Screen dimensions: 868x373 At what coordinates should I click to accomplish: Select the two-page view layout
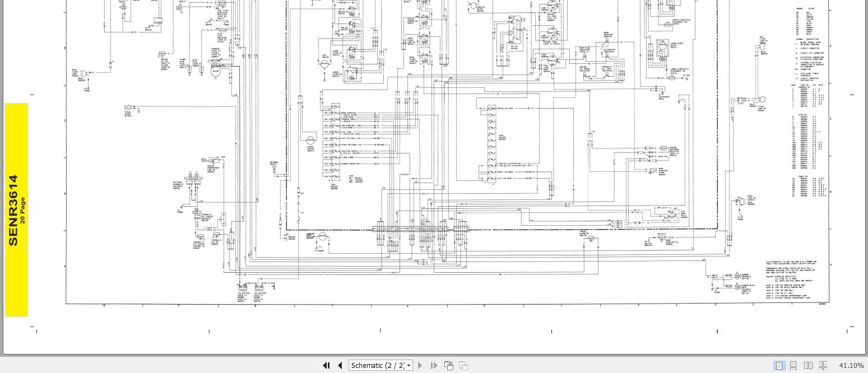[x=808, y=365]
